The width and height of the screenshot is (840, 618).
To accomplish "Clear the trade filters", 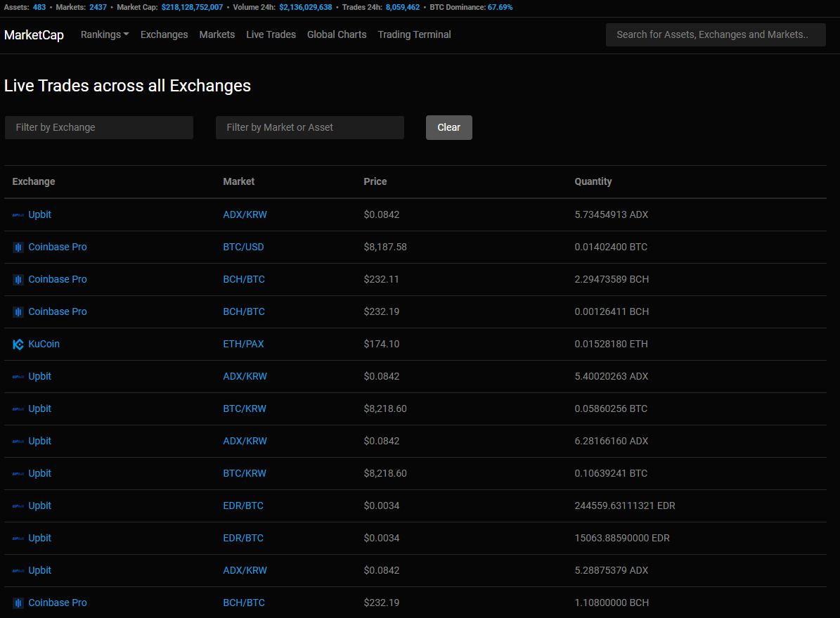I will coord(449,127).
